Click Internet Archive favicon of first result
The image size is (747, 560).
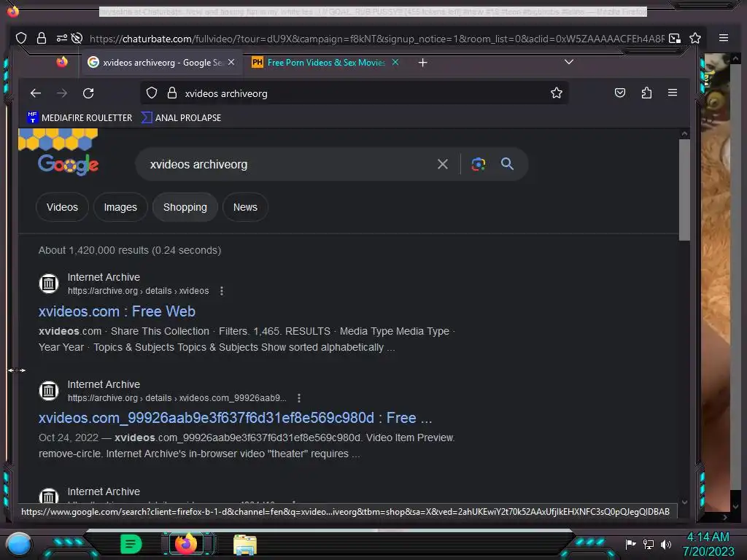click(49, 284)
